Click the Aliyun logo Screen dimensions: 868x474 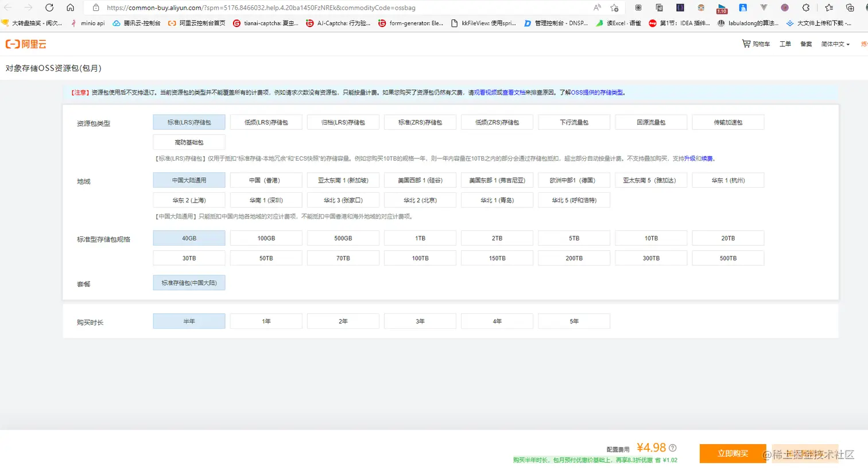coord(26,44)
